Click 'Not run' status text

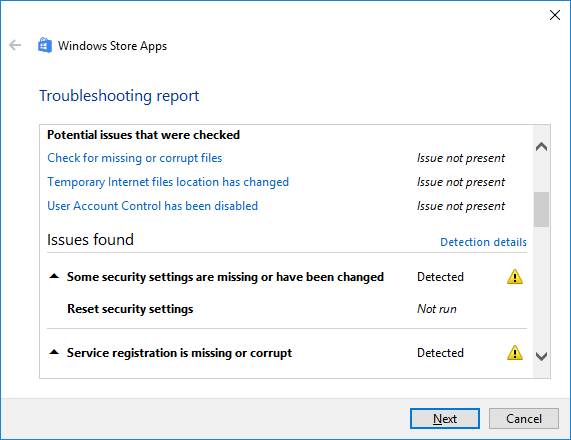point(437,309)
